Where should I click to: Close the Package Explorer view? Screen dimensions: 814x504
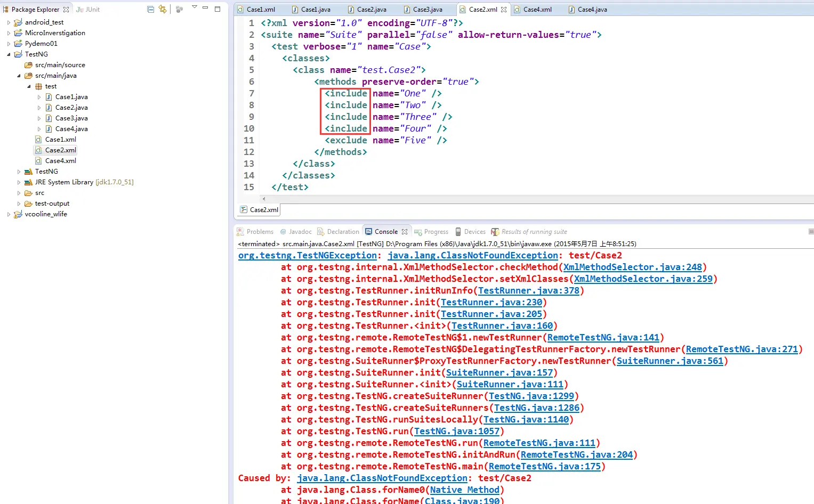[x=66, y=10]
